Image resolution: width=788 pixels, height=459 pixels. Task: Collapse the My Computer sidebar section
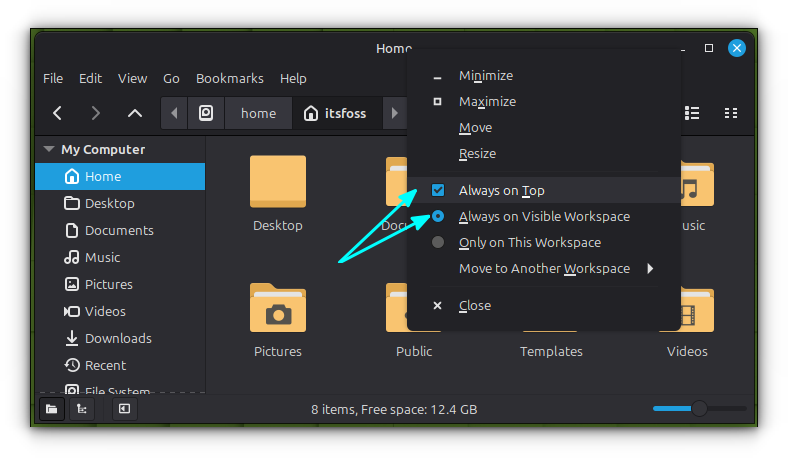coord(48,149)
